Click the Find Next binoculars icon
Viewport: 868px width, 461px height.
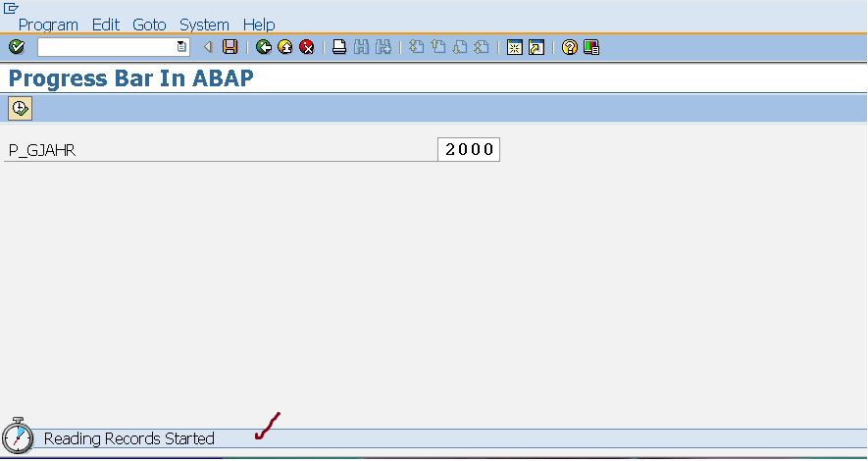(x=383, y=47)
